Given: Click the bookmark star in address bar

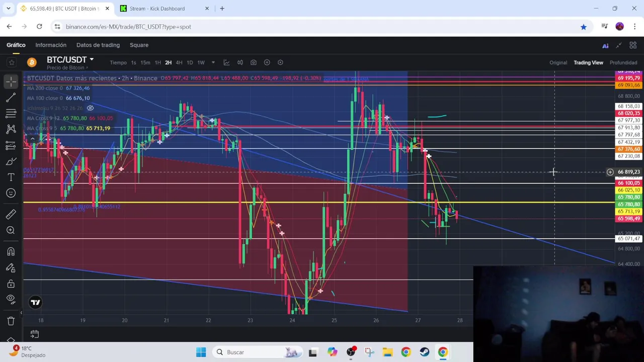Looking at the screenshot, I should [583, 27].
